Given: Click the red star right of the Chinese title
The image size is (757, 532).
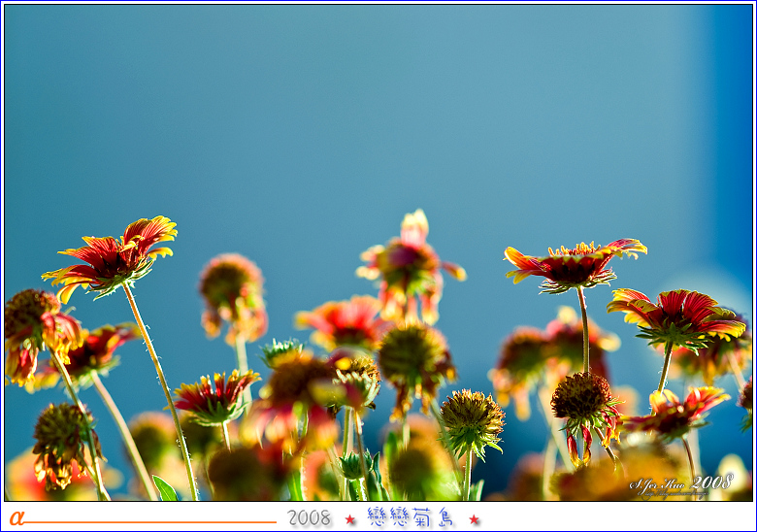Looking at the screenshot, I should click(474, 519).
